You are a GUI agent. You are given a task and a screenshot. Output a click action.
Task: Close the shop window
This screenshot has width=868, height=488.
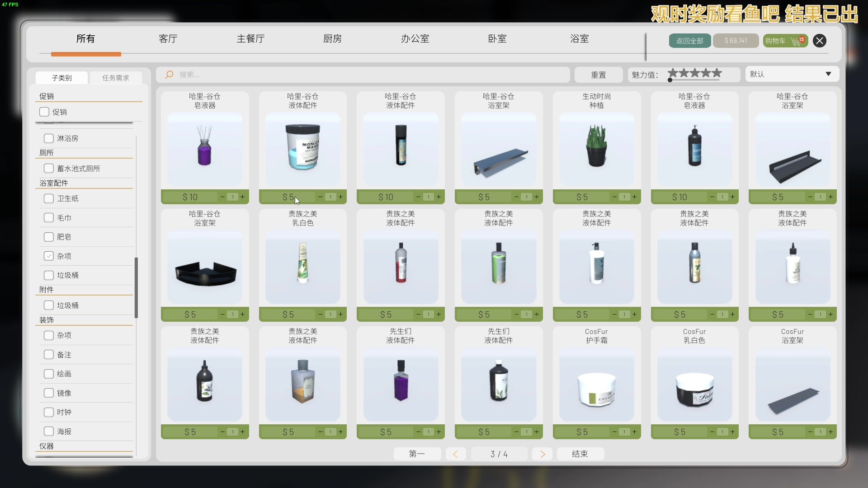(820, 41)
